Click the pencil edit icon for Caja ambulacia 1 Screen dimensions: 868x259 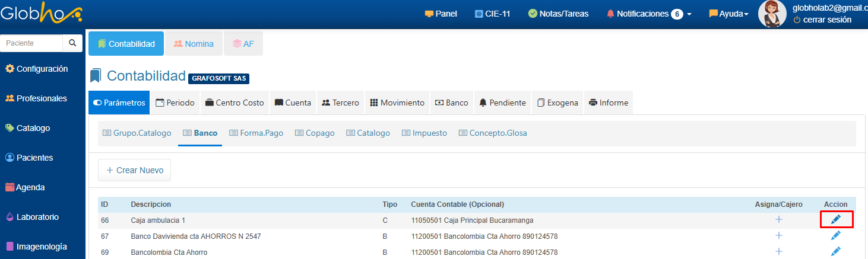coord(836,220)
